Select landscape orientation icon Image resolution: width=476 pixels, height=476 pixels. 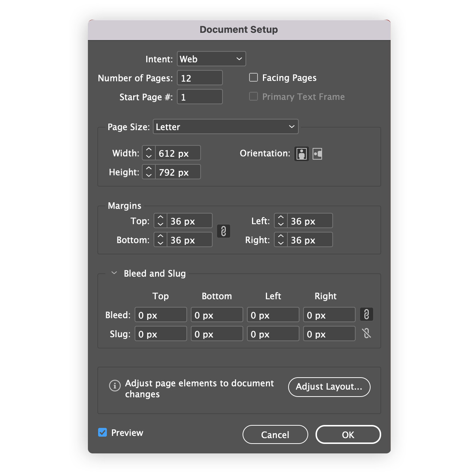pos(317,154)
